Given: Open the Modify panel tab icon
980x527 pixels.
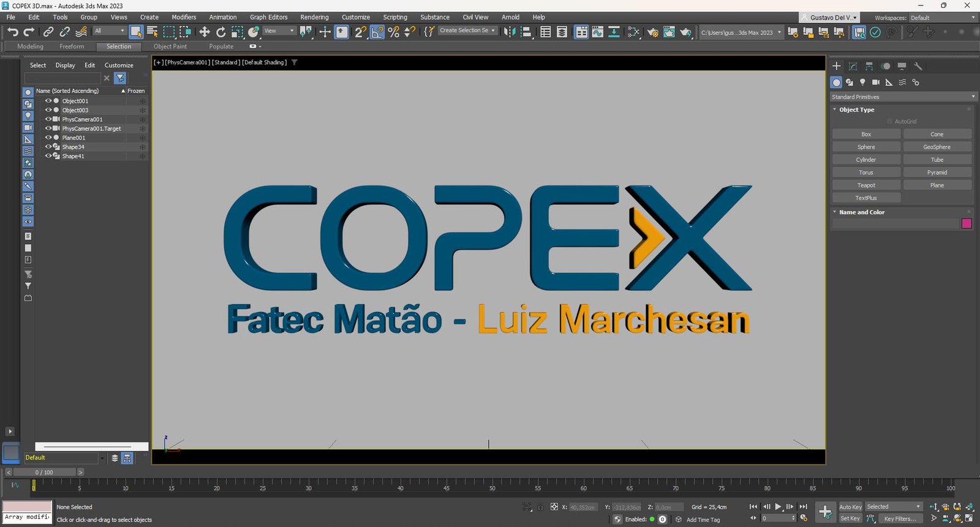Looking at the screenshot, I should click(x=853, y=66).
